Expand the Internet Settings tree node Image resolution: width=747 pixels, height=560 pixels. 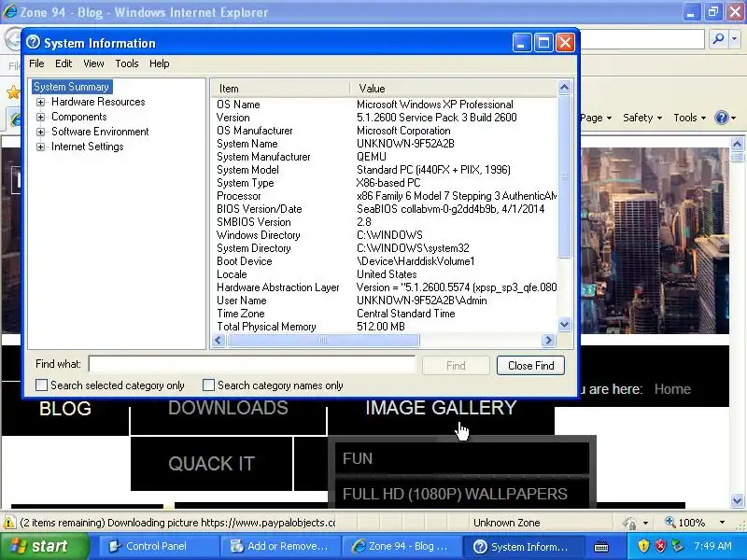tap(40, 147)
